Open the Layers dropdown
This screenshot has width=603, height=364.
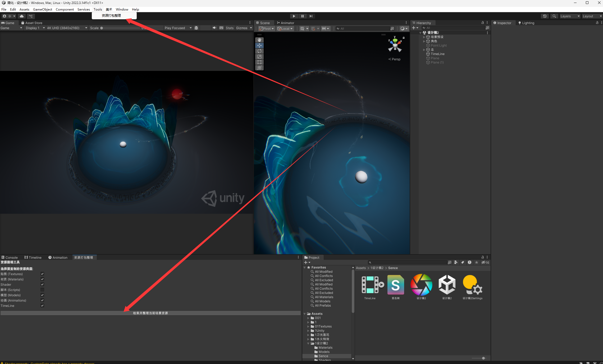pyautogui.click(x=569, y=16)
